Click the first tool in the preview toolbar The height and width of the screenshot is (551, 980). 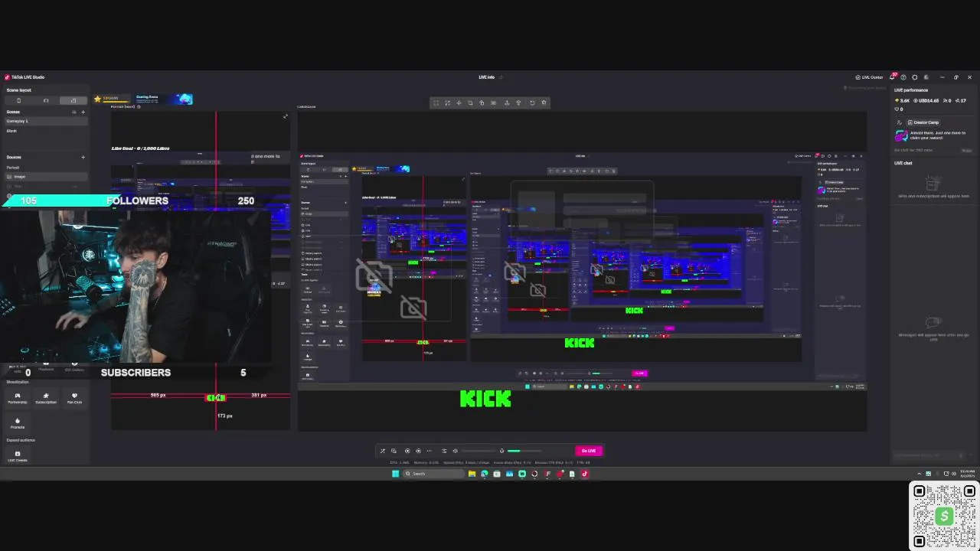point(436,103)
